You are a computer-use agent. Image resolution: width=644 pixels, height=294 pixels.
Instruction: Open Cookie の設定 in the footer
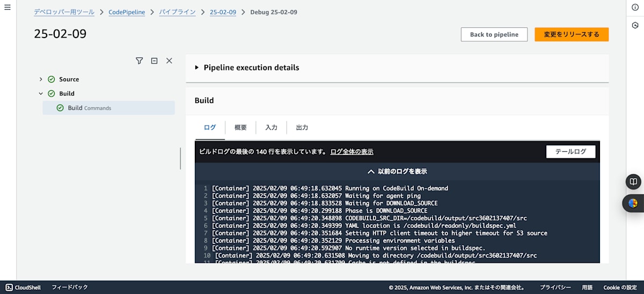click(620, 288)
